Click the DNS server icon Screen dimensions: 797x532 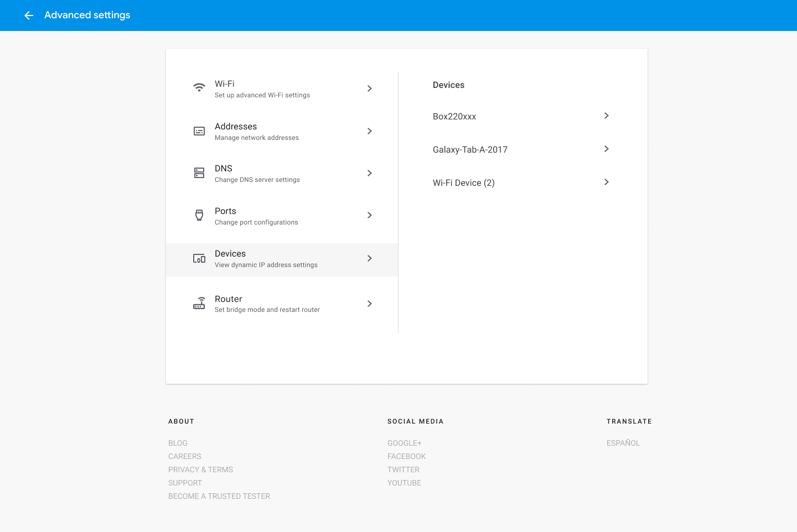click(199, 173)
